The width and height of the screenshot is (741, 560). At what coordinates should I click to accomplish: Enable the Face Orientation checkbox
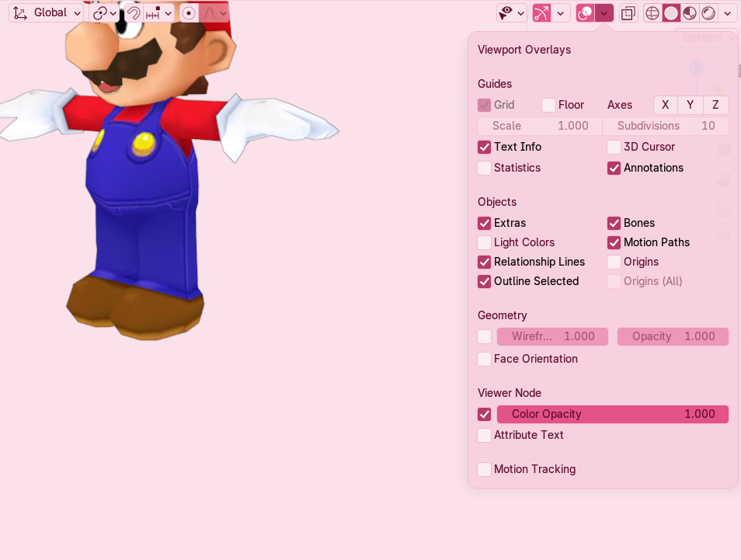pos(484,359)
